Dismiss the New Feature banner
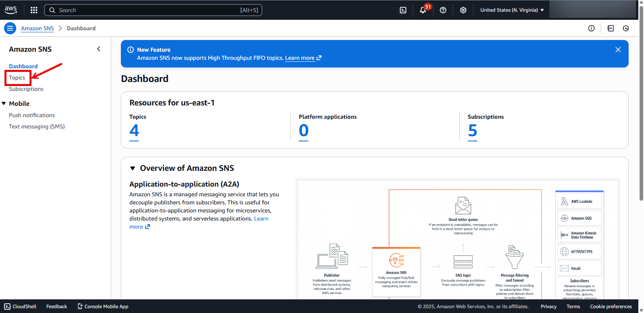The width and height of the screenshot is (644, 313). click(x=618, y=50)
